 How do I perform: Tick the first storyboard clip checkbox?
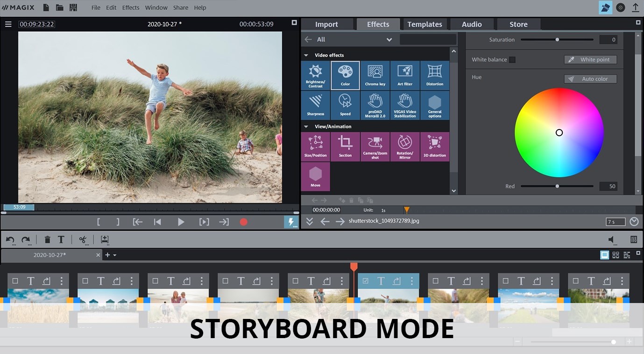[15, 281]
